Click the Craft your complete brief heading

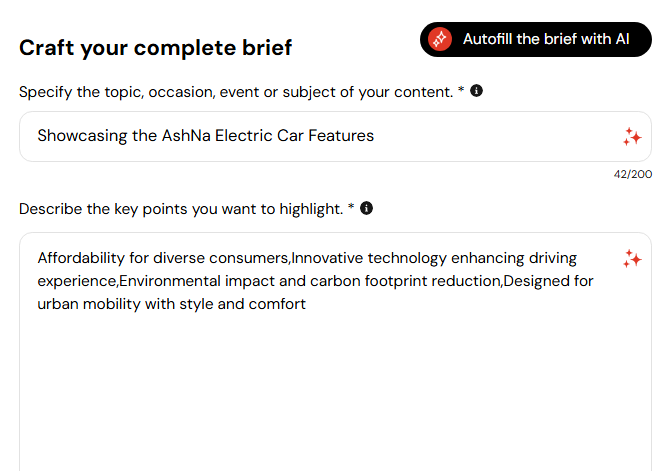coord(155,47)
